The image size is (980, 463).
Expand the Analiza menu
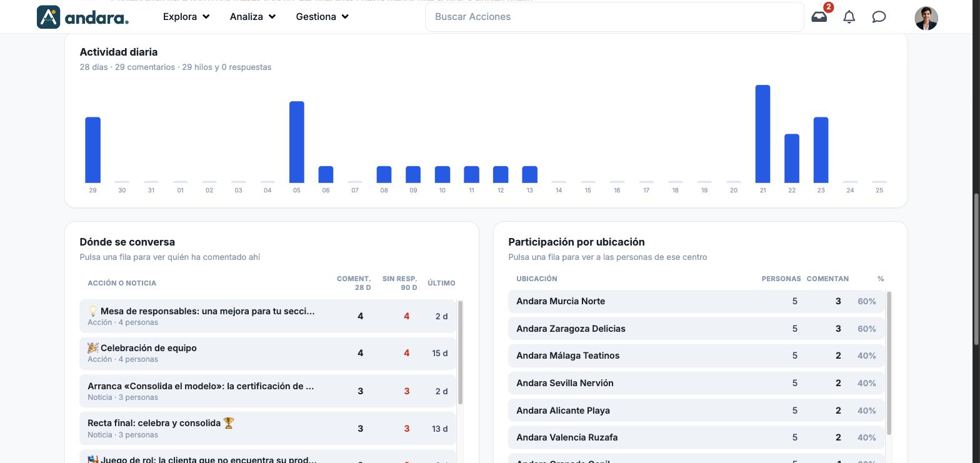(252, 17)
